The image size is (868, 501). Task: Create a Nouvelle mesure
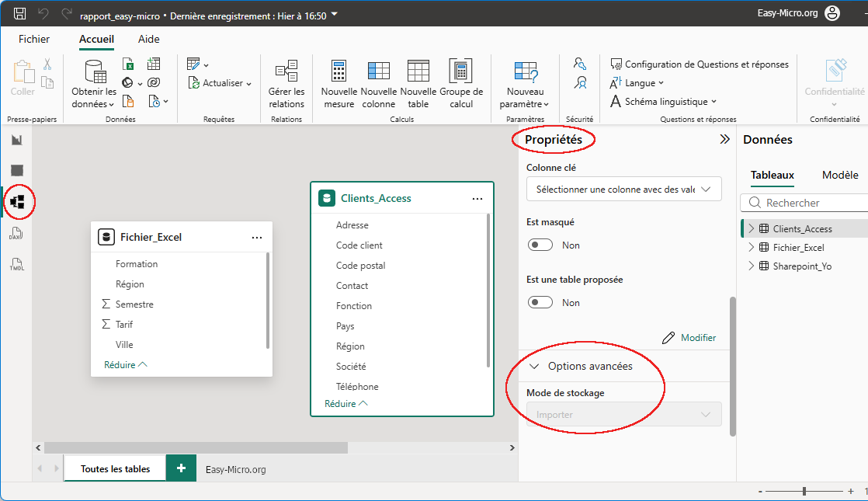click(339, 72)
